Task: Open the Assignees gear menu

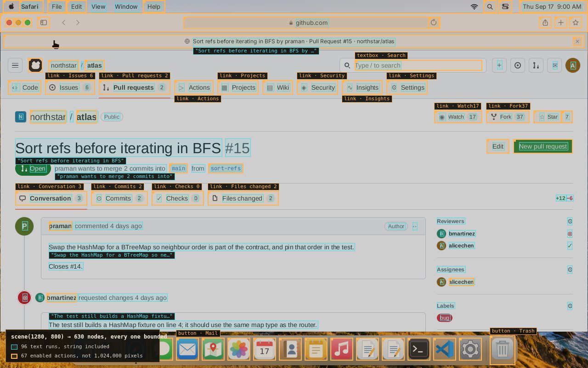Action: 570,270
